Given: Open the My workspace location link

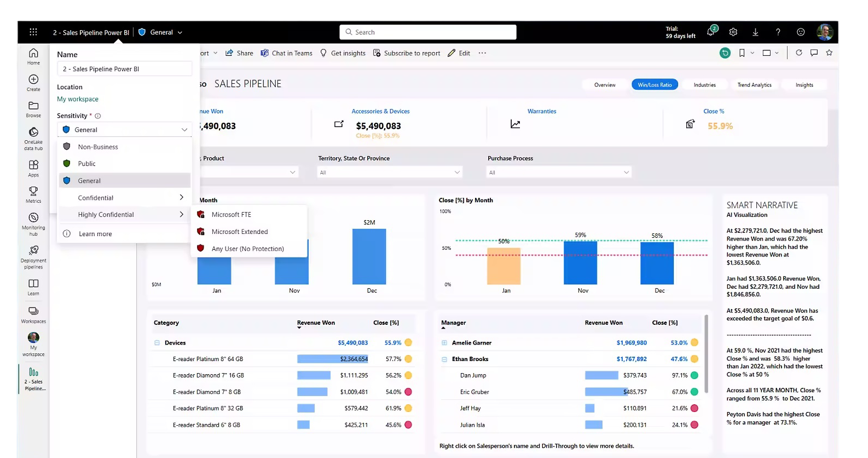Looking at the screenshot, I should [78, 99].
